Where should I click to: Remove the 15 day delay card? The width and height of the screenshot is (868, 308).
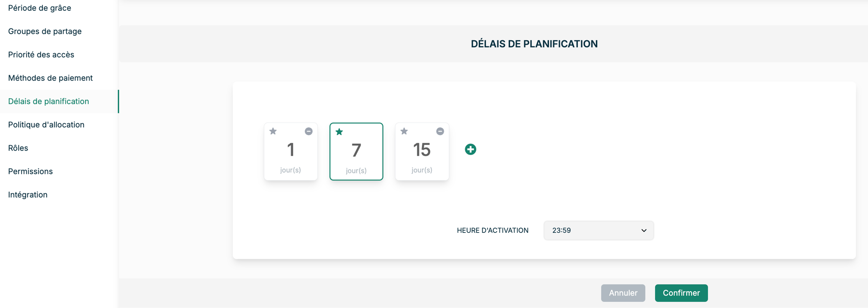click(440, 131)
